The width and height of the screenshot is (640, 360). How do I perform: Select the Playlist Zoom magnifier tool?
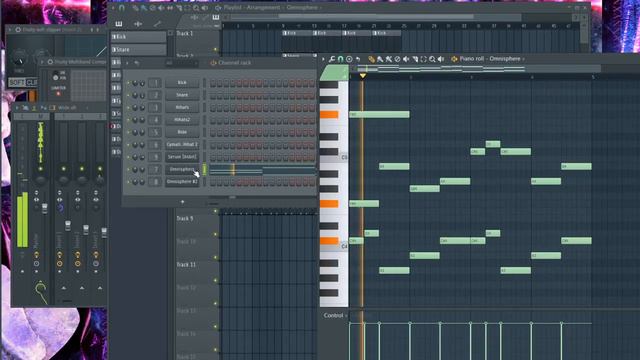(196, 8)
